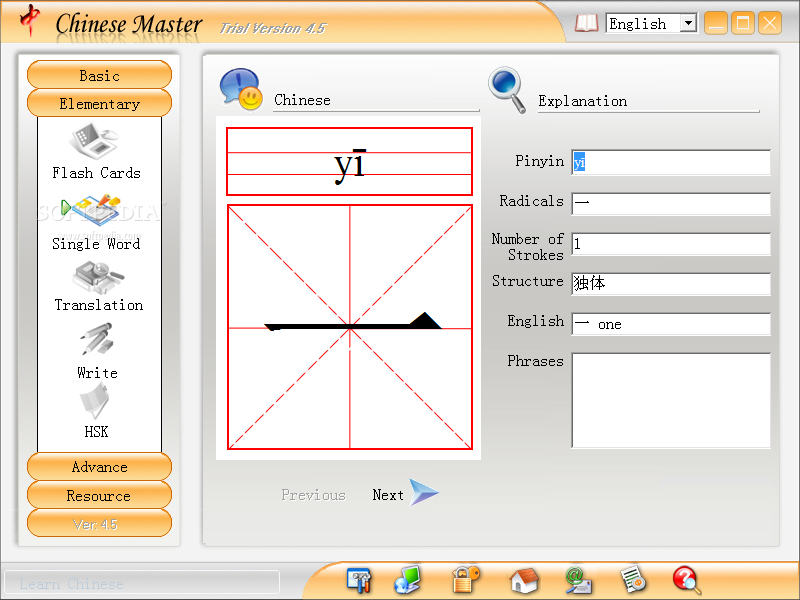Screen dimensions: 800x600
Task: Open the Write practice pencil icon
Action: (x=96, y=339)
